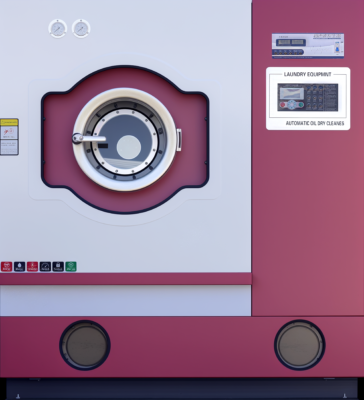Click the small LCD screen on control panel
Viewport: 364px width, 400px height.
point(291,93)
